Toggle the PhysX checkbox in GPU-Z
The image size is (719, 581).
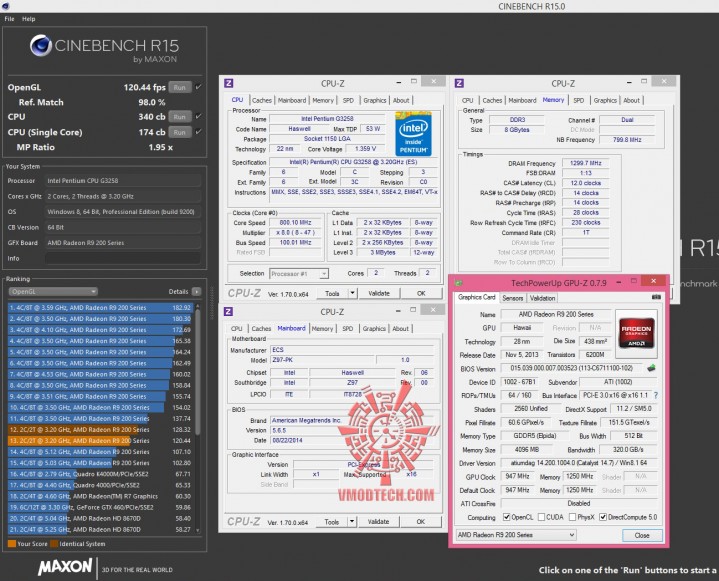(x=573, y=517)
